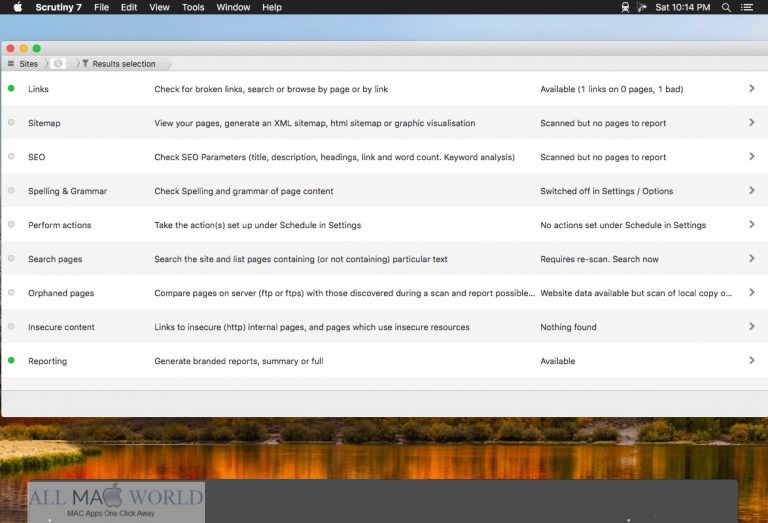This screenshot has width=768, height=523.
Task: Click the grey status dot for Sitemap
Action: click(x=11, y=122)
